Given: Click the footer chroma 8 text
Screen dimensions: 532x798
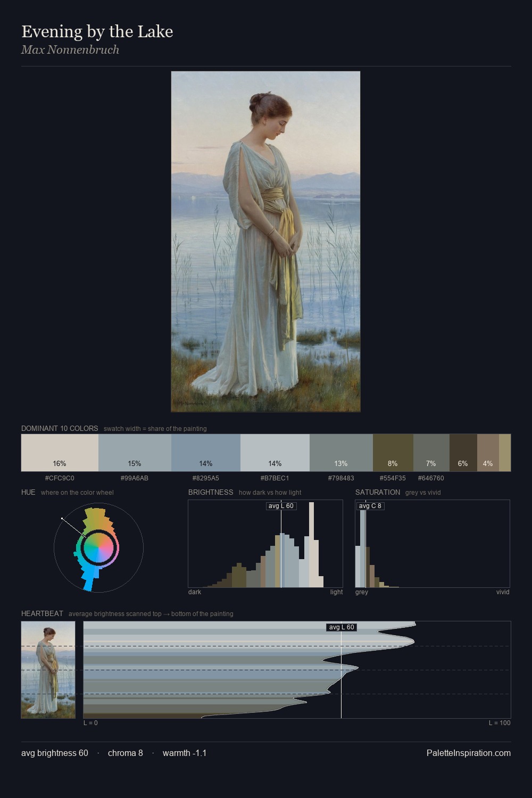Looking at the screenshot, I should click(126, 753).
